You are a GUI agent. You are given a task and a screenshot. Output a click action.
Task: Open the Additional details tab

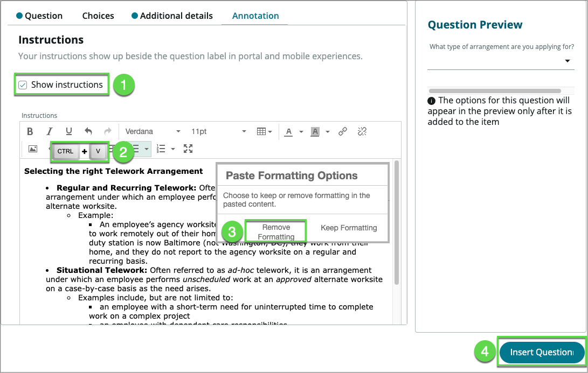[x=176, y=16]
